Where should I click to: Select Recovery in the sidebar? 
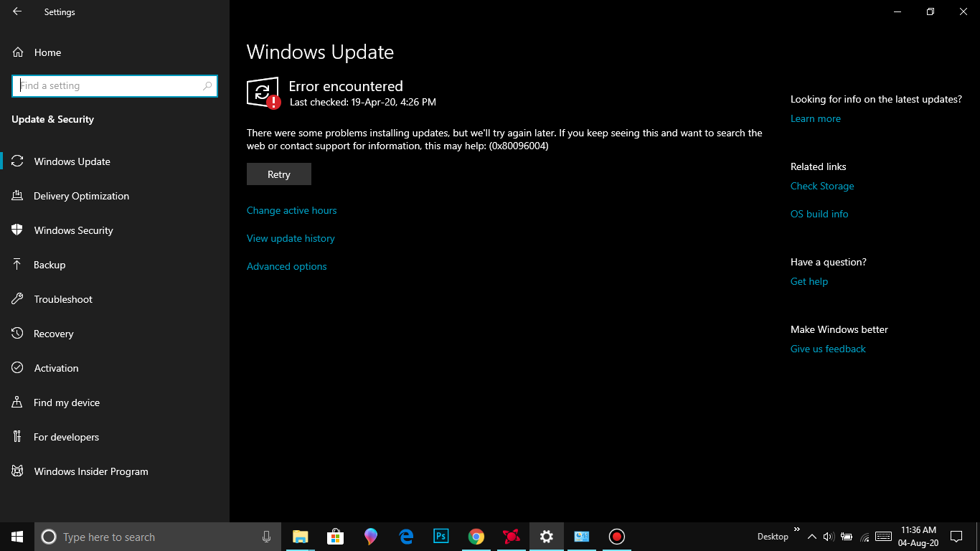[115, 334]
